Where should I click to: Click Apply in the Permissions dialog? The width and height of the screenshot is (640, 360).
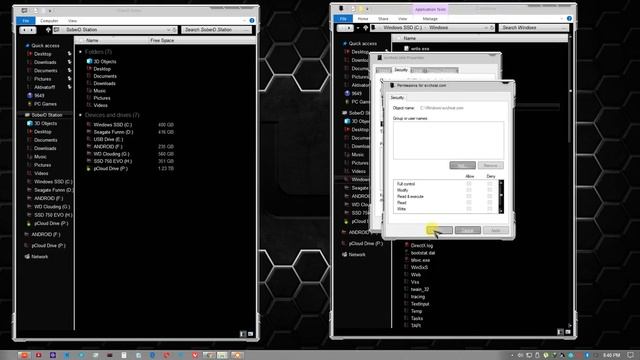coord(496,230)
